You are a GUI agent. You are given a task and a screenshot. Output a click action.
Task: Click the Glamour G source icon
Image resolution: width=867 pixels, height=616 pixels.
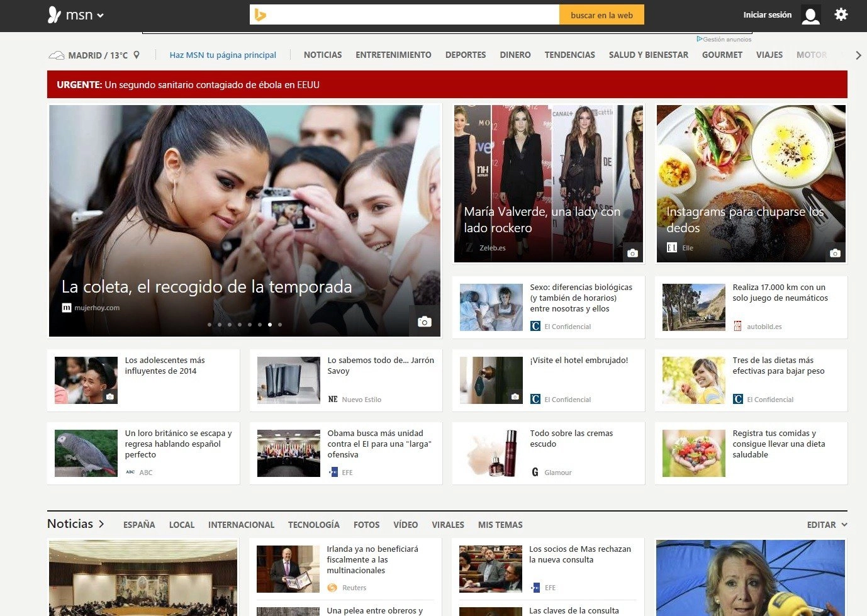click(x=535, y=472)
